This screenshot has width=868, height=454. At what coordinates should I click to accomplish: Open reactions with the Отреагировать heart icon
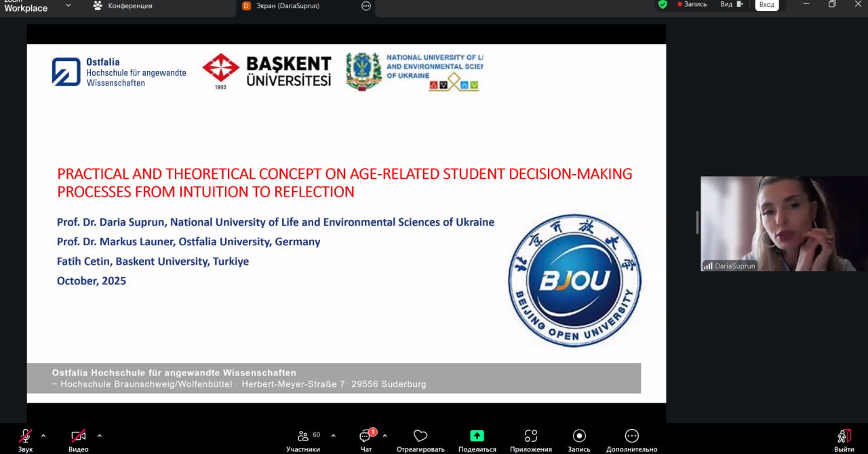420,436
